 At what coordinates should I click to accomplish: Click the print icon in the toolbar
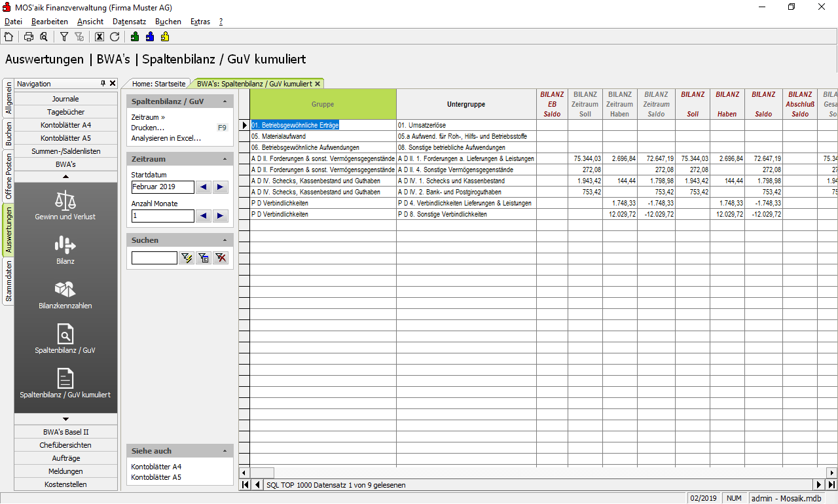click(x=29, y=37)
